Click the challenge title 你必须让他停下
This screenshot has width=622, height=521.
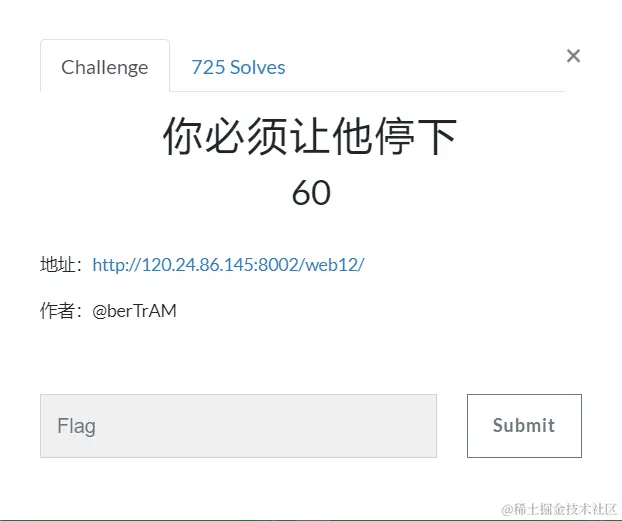click(x=310, y=136)
